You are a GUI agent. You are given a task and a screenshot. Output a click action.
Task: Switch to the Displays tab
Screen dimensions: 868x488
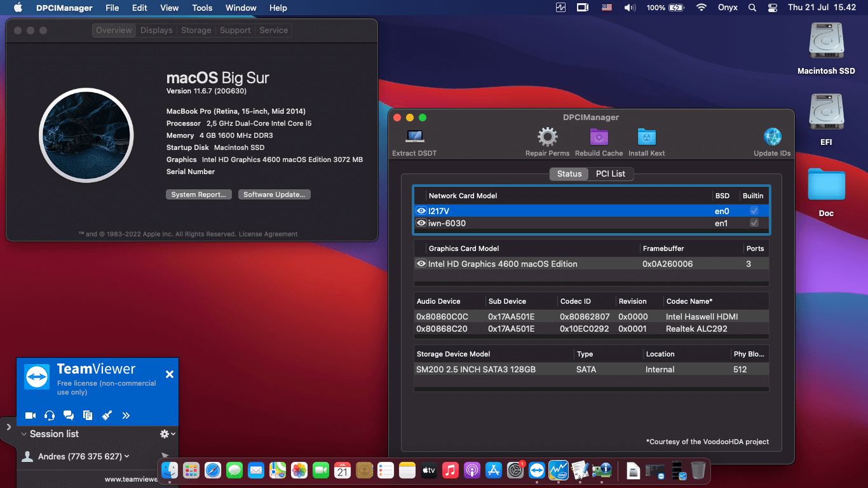tap(156, 30)
